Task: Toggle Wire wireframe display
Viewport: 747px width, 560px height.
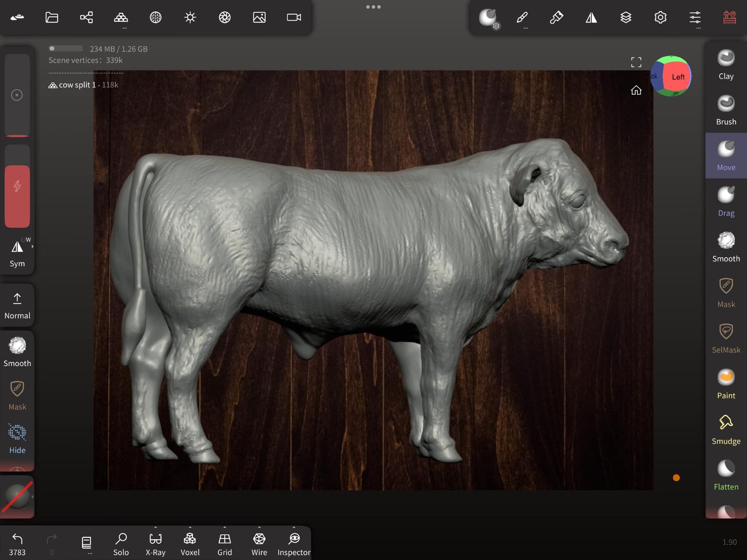Action: (259, 544)
